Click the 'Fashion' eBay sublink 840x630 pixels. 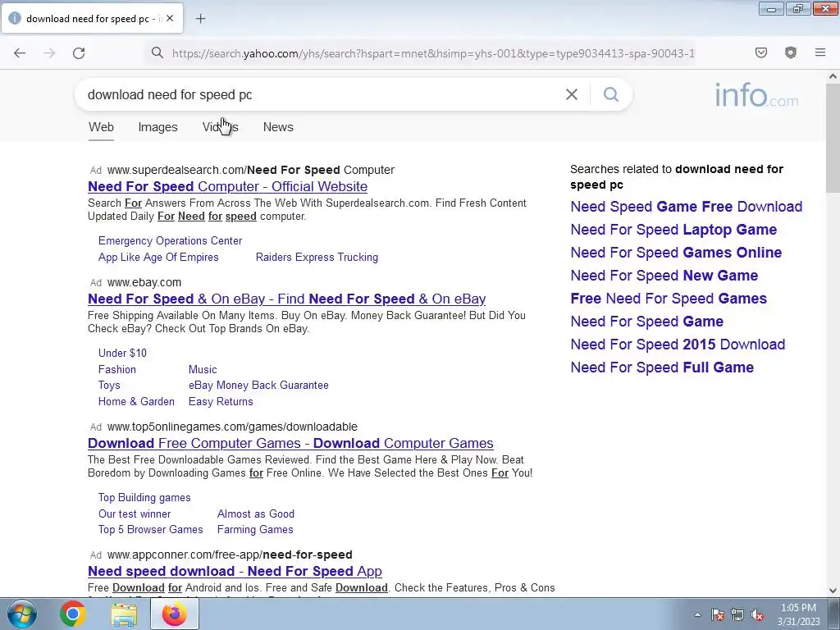[x=116, y=370]
